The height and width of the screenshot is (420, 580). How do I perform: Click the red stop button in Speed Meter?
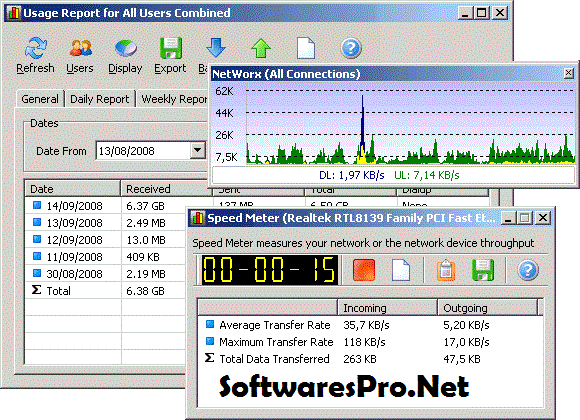click(364, 270)
